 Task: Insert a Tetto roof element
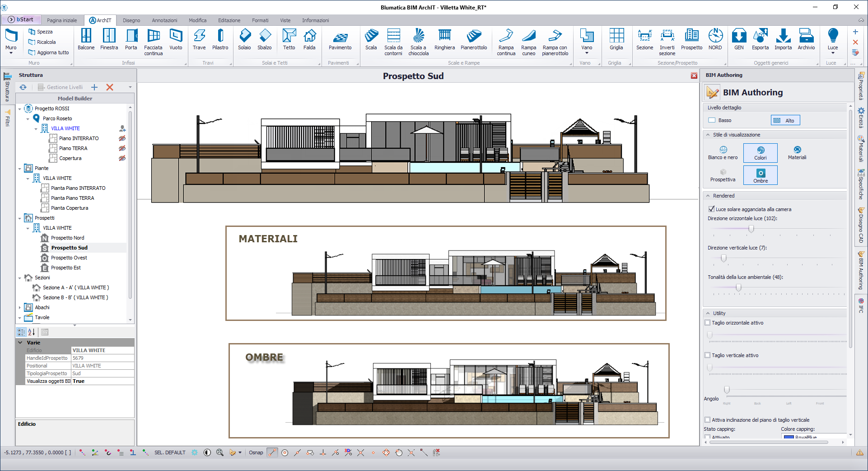coord(289,39)
